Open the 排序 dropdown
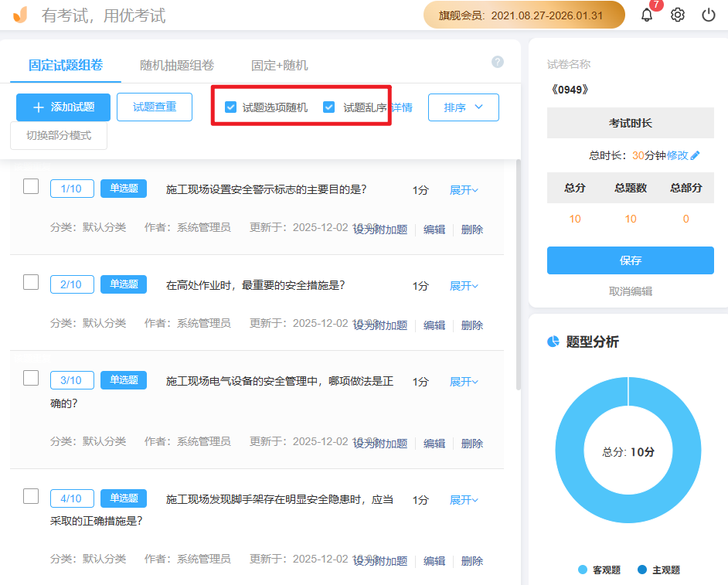Screen dimensions: 728x585 click(463, 107)
